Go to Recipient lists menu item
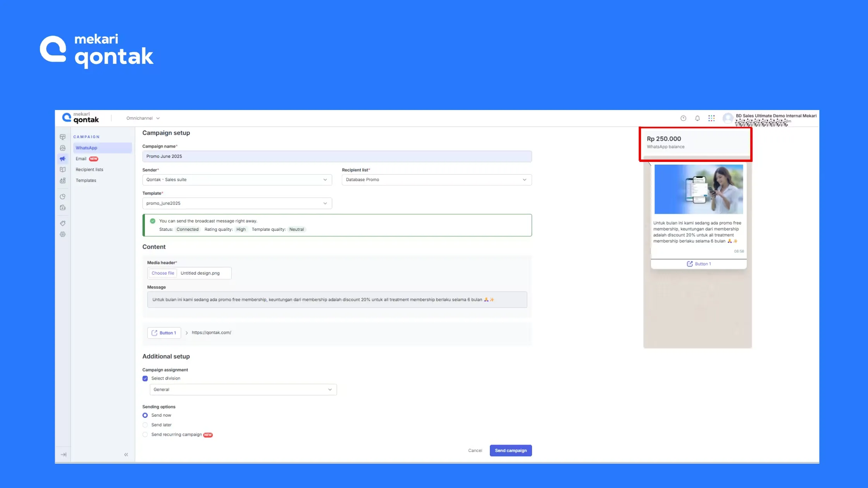The width and height of the screenshot is (868, 488). (89, 170)
